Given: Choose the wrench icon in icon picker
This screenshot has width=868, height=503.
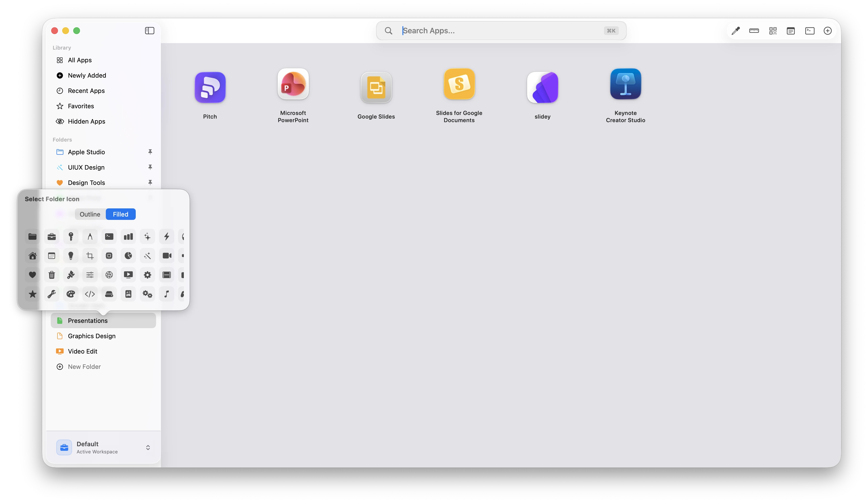Looking at the screenshot, I should pos(52,294).
